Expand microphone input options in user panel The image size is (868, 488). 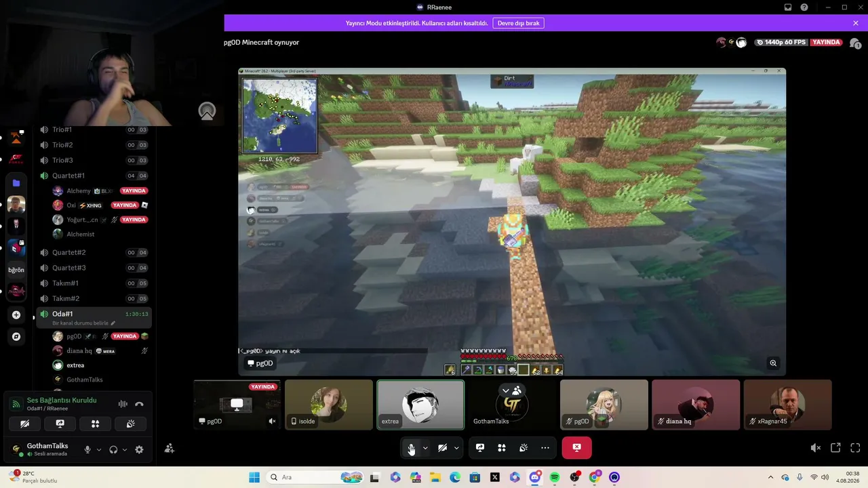coord(99,449)
